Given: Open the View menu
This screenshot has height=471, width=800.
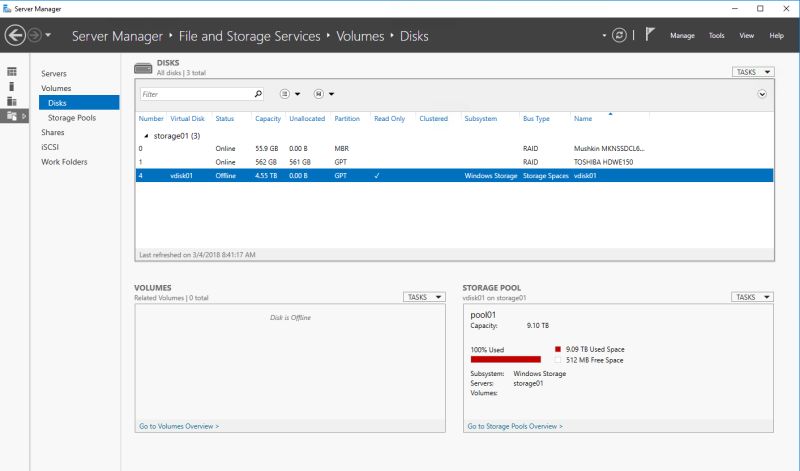Looking at the screenshot, I should pos(746,35).
